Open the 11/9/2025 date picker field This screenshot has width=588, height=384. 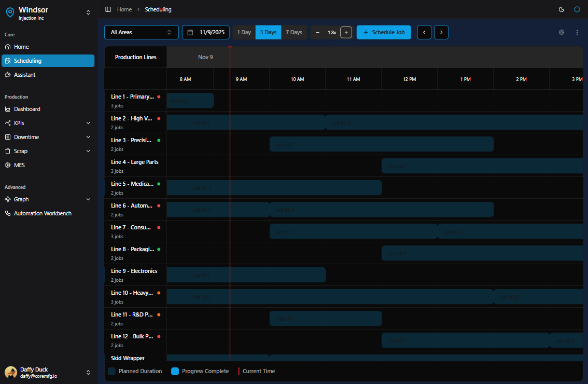pyautogui.click(x=206, y=32)
